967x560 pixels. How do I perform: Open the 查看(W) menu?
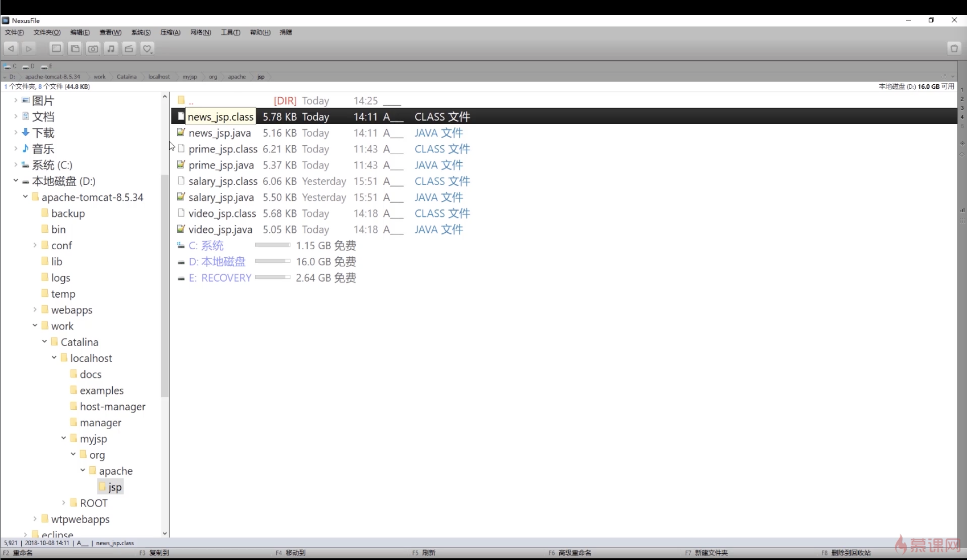click(x=110, y=32)
